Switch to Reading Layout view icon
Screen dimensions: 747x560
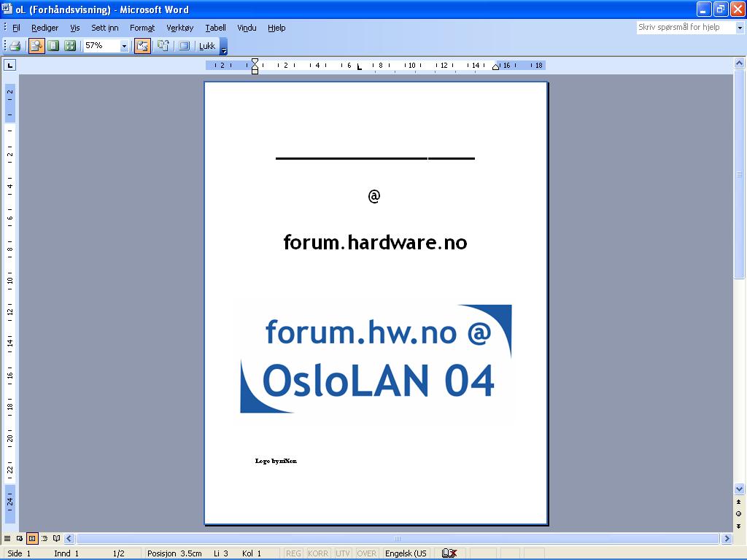click(x=57, y=539)
